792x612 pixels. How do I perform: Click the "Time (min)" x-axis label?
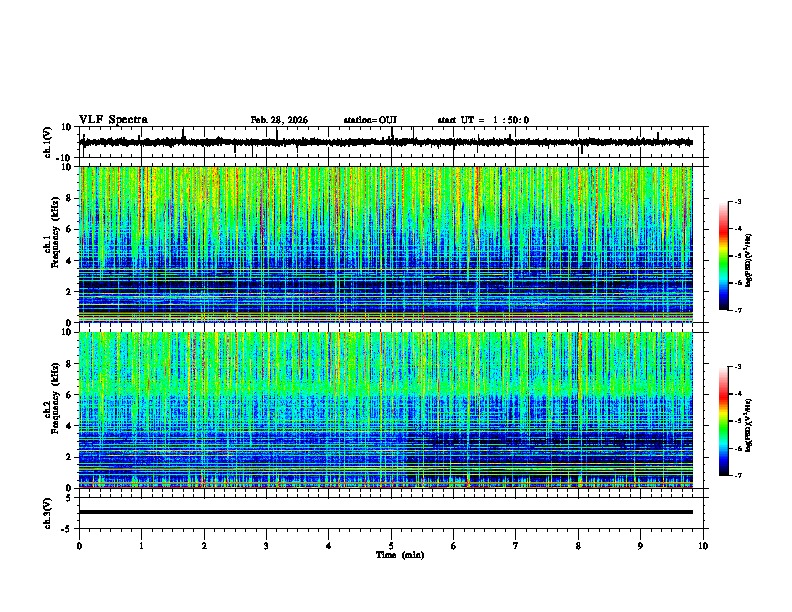click(400, 555)
